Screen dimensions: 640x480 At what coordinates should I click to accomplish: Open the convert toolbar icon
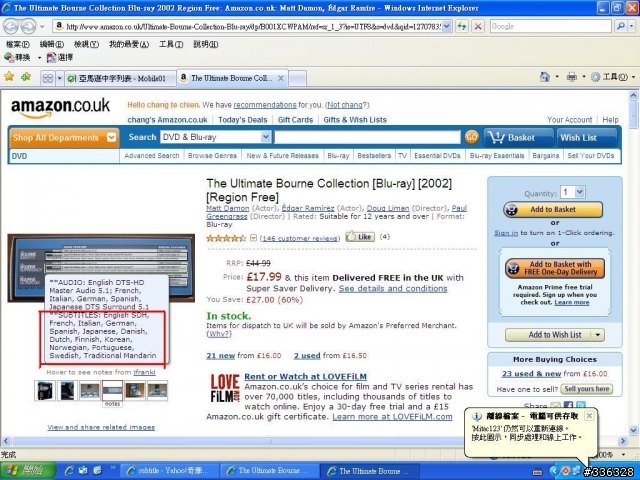pyautogui.click(x=17, y=58)
